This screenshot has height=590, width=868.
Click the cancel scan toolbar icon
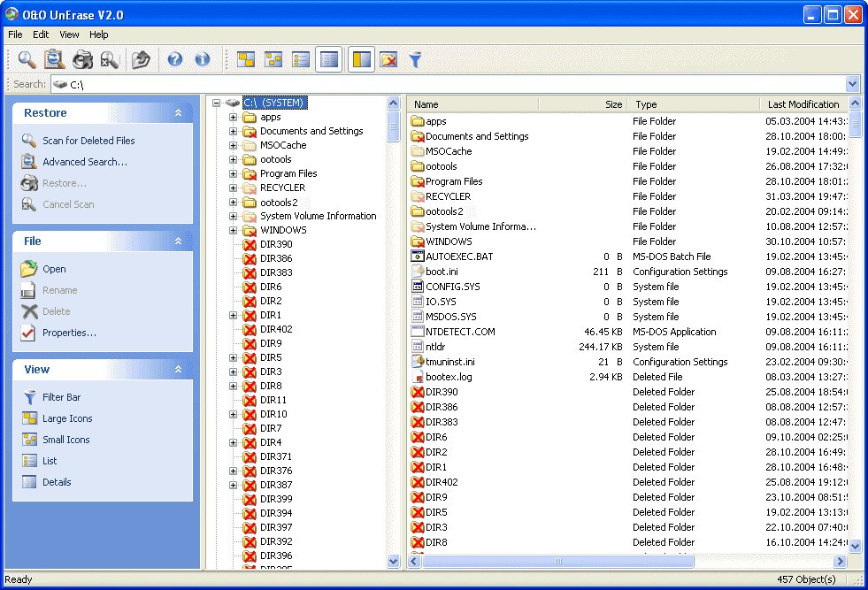(109, 59)
